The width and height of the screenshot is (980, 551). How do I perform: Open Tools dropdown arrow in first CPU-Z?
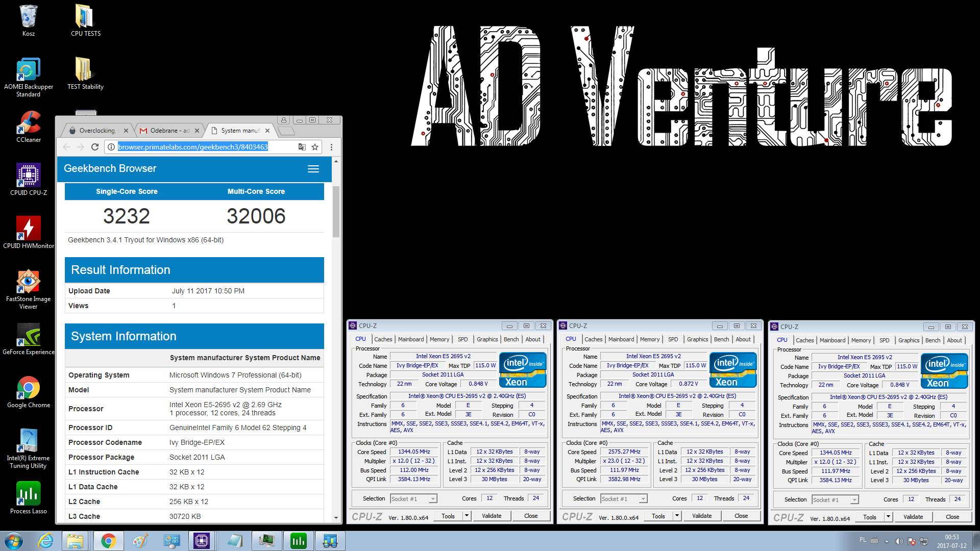[467, 516]
